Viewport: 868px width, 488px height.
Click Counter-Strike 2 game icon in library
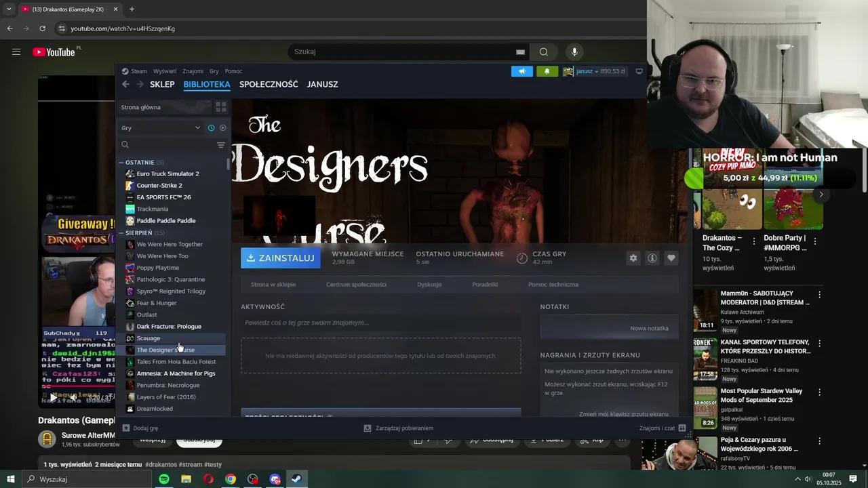(130, 185)
